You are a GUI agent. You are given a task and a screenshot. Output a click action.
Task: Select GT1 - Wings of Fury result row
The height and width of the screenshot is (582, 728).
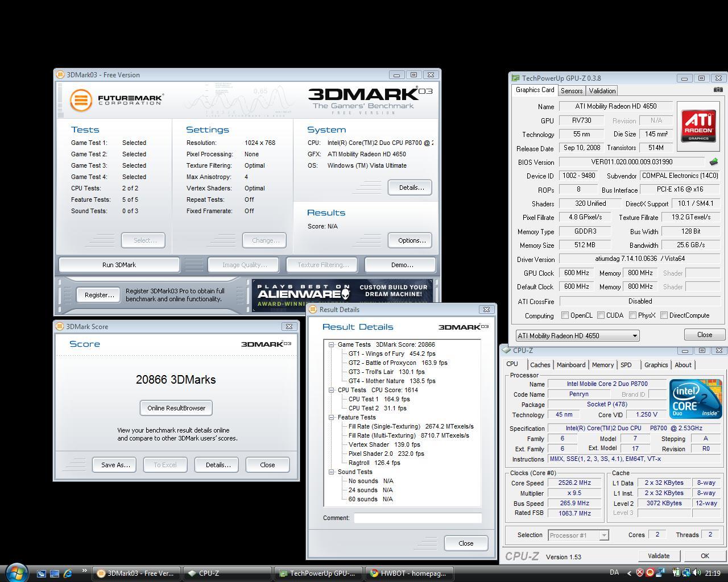392,354
